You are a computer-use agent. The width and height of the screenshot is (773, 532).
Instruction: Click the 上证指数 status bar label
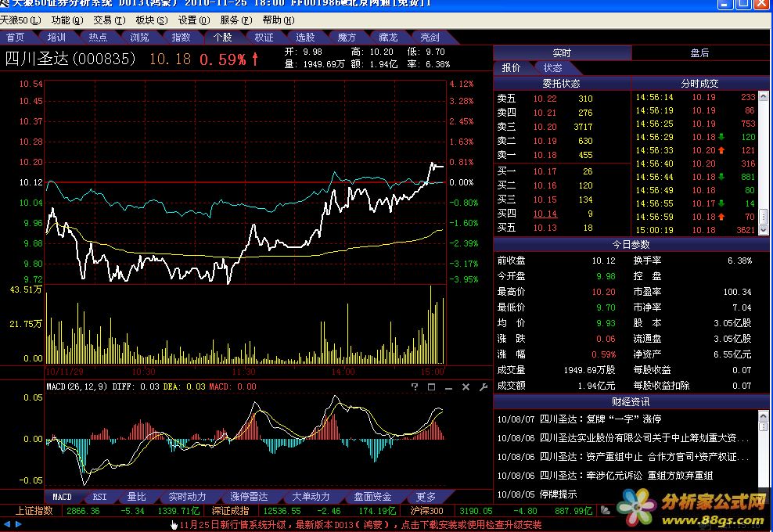[34, 511]
